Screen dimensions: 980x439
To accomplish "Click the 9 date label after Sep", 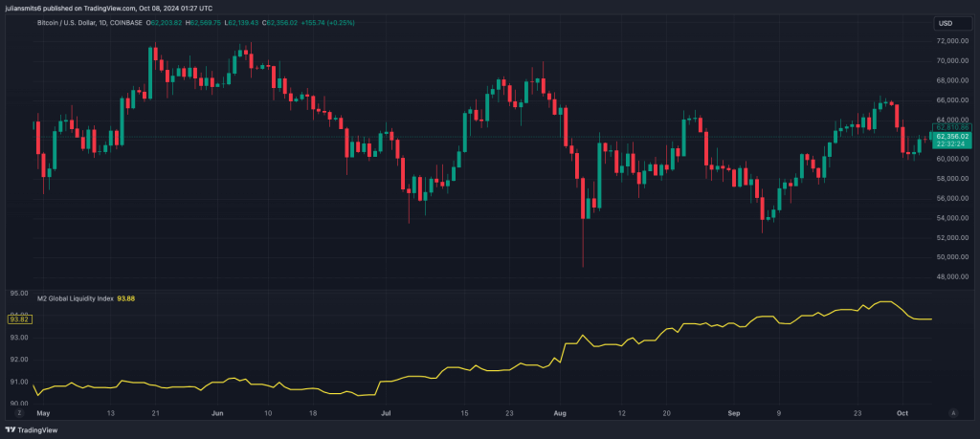I will 778,413.
